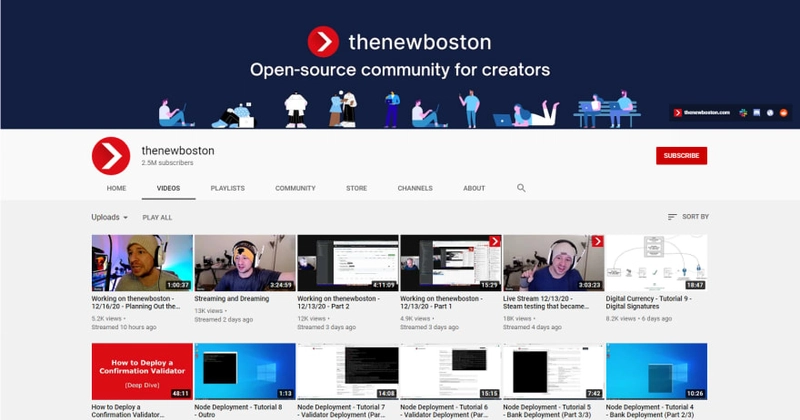This screenshot has width=800, height=420.
Task: Go to the Community tab
Action: point(295,188)
